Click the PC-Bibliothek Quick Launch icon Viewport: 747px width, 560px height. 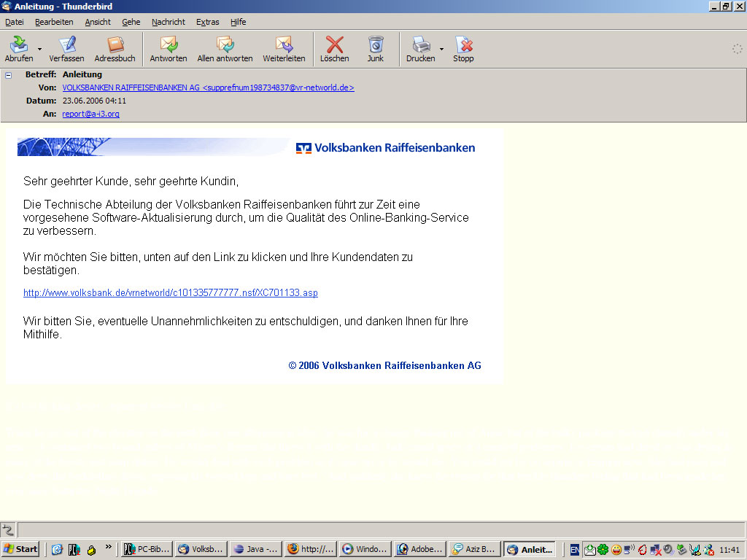click(x=74, y=550)
